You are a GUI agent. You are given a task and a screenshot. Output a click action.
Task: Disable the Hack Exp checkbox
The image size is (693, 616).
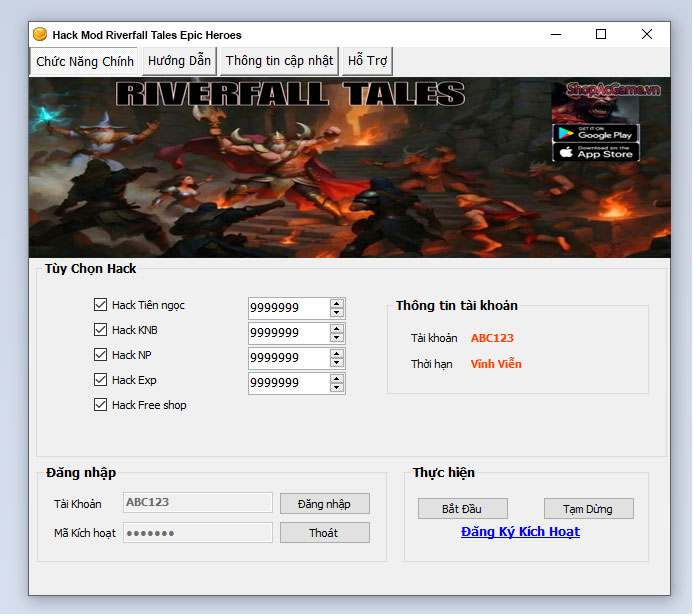(x=100, y=380)
